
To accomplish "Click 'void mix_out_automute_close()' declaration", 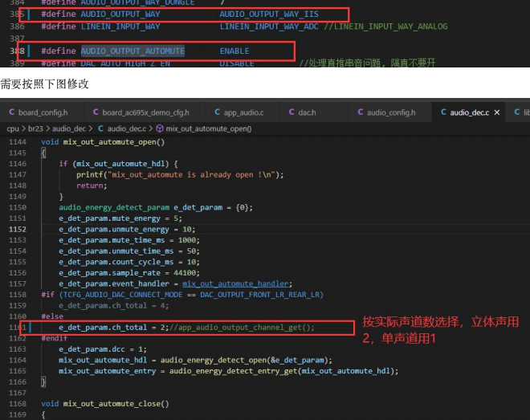I will point(105,404).
